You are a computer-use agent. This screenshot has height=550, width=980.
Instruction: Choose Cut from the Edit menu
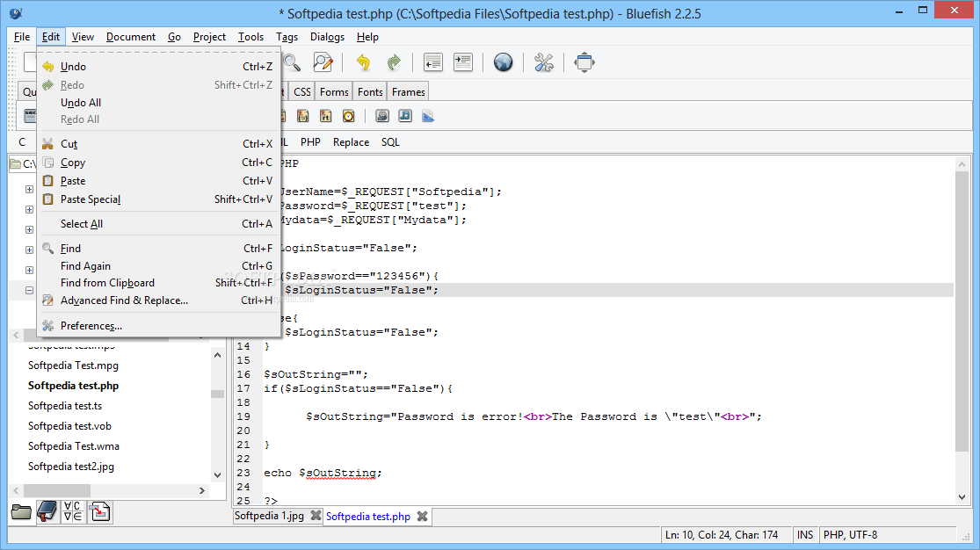pos(158,144)
